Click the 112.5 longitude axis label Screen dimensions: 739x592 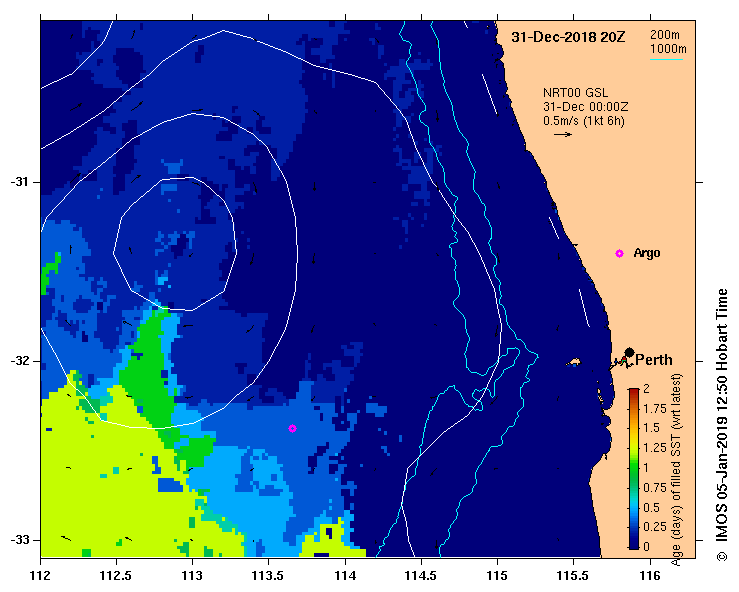[116, 576]
